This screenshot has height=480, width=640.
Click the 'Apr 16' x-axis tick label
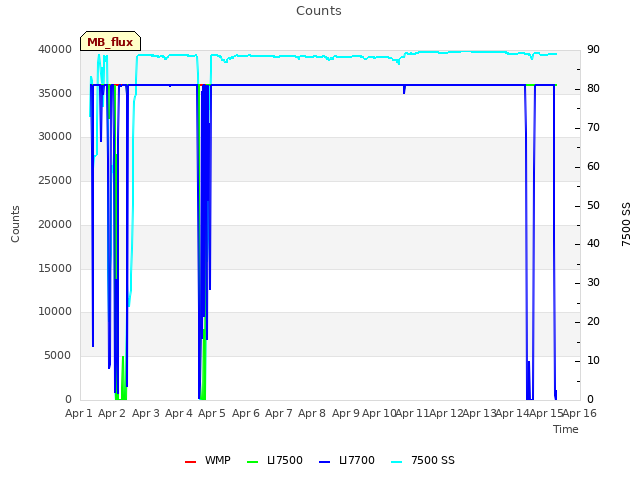point(580,413)
